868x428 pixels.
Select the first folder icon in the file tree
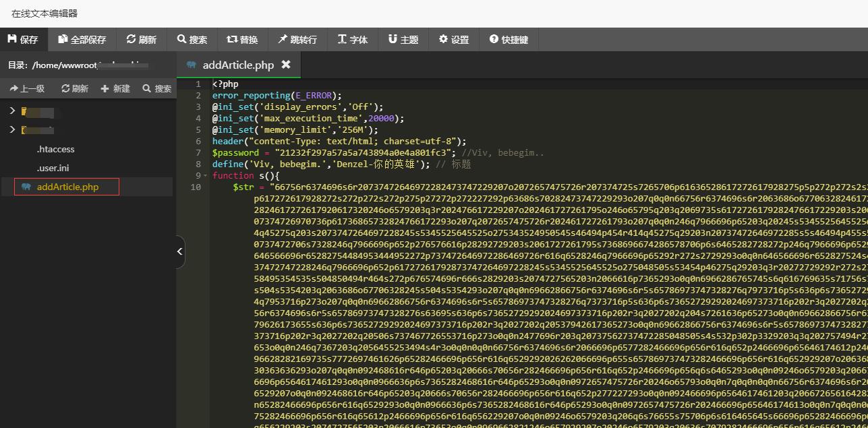click(25, 111)
